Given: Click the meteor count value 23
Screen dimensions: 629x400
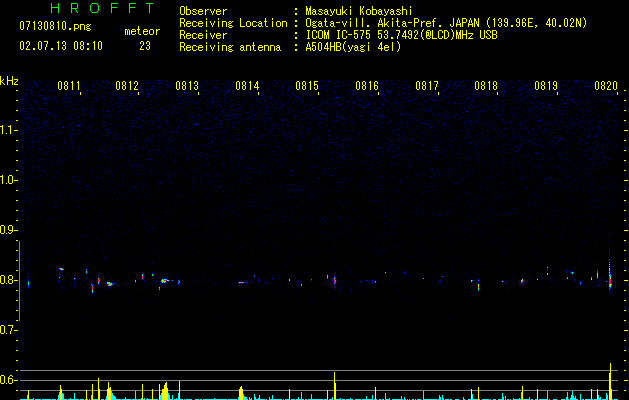Looking at the screenshot, I should 145,46.
